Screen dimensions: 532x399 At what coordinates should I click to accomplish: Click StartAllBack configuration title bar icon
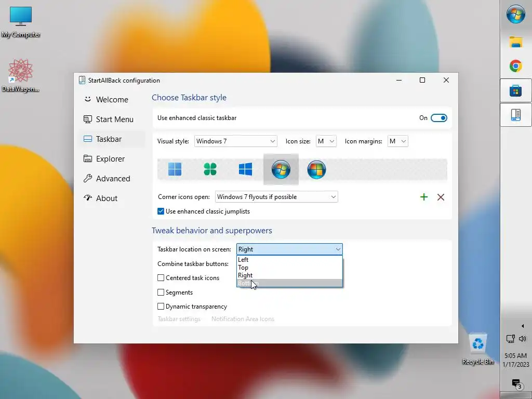click(x=82, y=80)
